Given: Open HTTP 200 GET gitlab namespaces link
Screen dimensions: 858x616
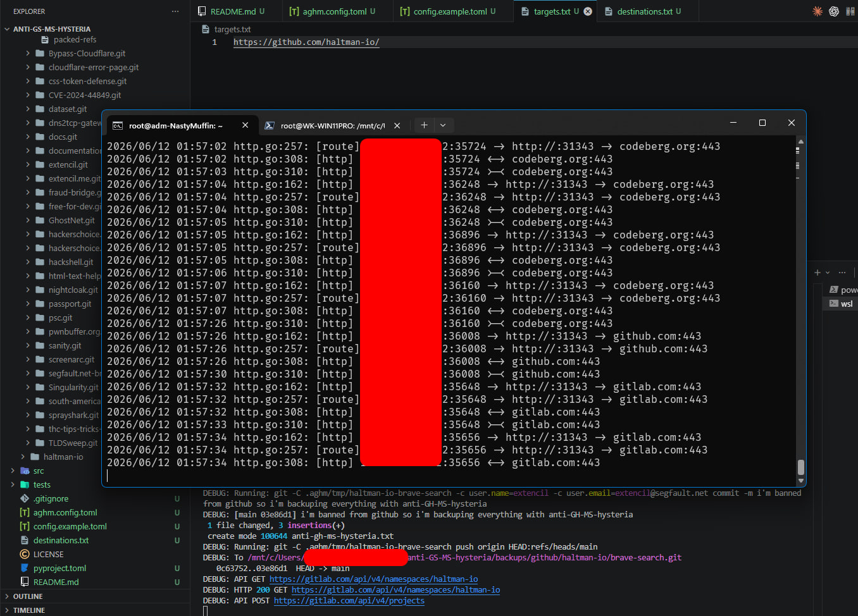Looking at the screenshot, I should click(395, 589).
